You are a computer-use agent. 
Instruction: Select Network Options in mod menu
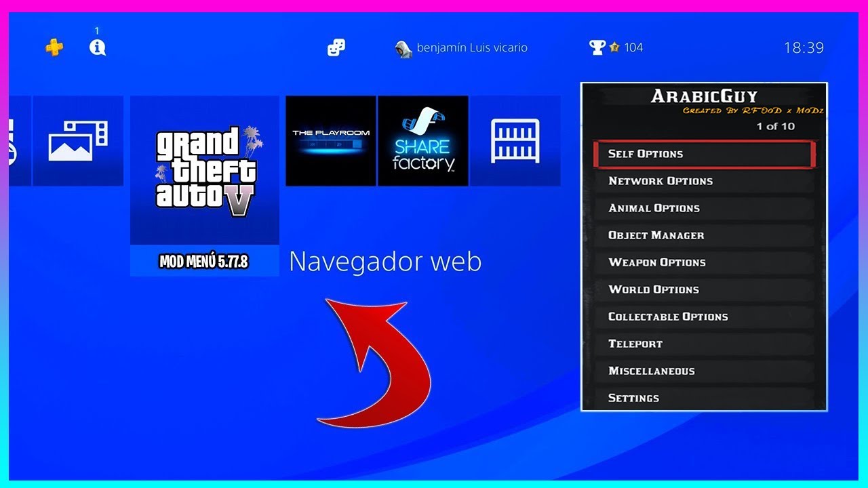coord(704,181)
